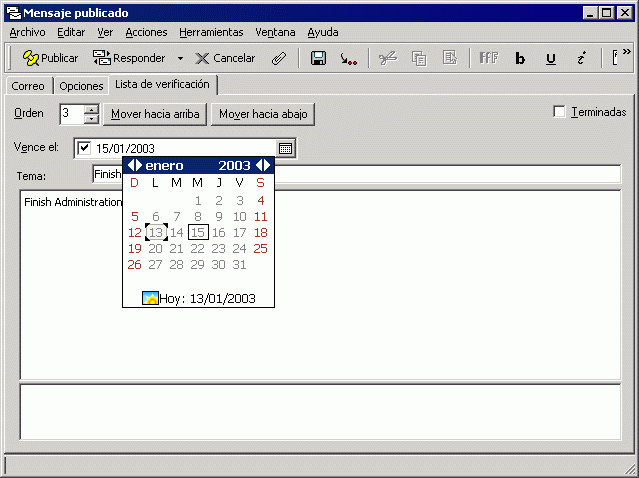
Task: Select day 29 in the calendar
Action: (x=198, y=264)
